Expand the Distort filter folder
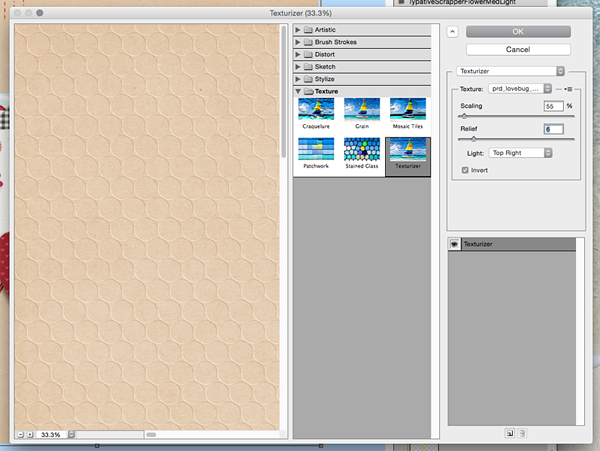This screenshot has height=451, width=600. 298,54
